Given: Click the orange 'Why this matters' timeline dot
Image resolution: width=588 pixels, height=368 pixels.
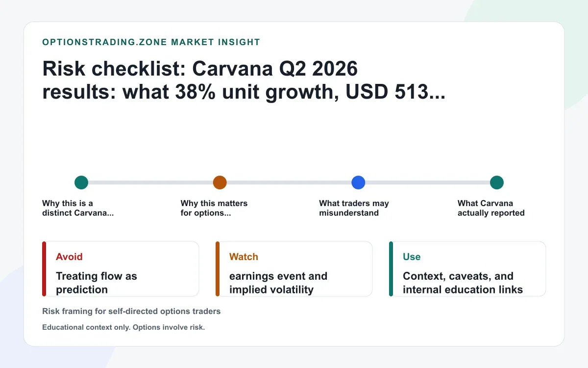Looking at the screenshot, I should pyautogui.click(x=220, y=183).
